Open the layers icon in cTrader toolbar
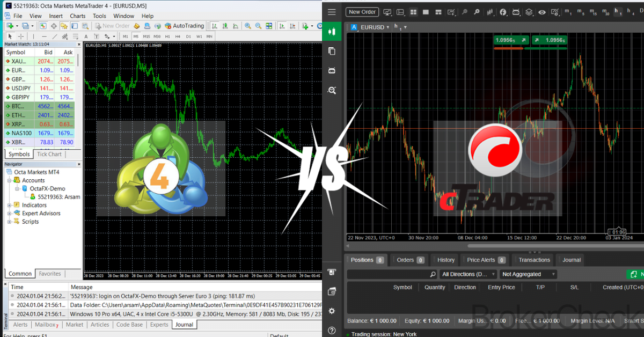 coord(529,12)
